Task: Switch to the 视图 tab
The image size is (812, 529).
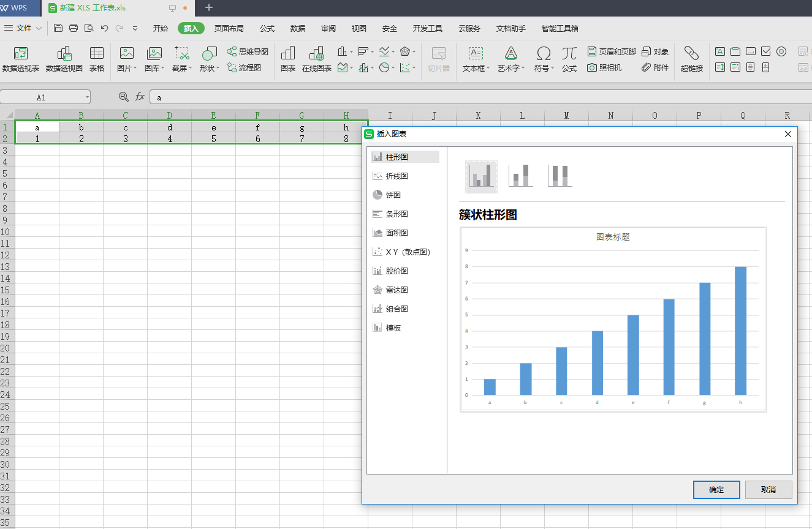Action: (x=359, y=28)
